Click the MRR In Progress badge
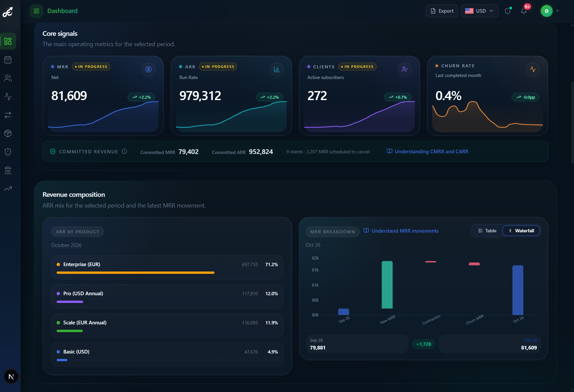 91,67
